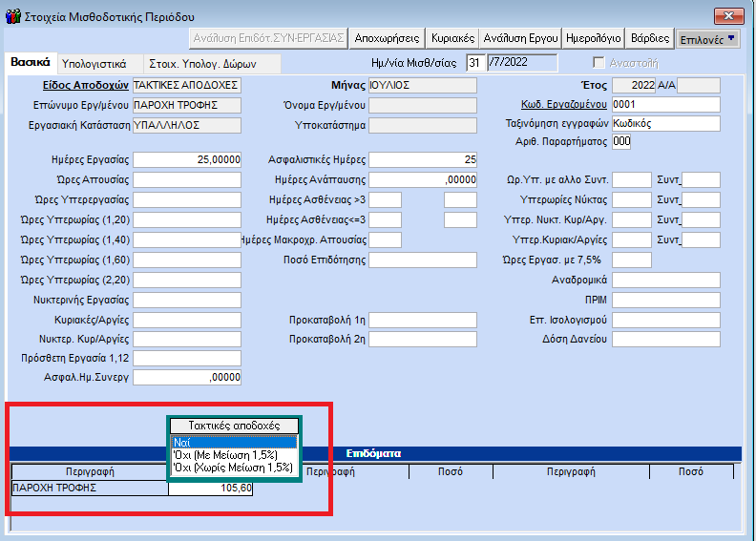The image size is (756, 541).
Task: Open the Ημερολόγιο button
Action: tap(594, 39)
